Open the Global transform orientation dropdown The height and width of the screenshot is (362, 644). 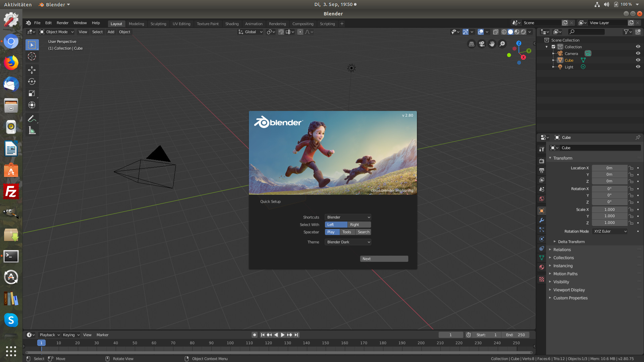click(250, 32)
